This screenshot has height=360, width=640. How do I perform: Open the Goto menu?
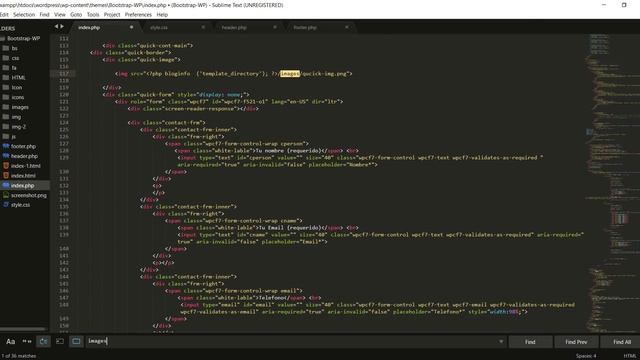[x=76, y=15]
